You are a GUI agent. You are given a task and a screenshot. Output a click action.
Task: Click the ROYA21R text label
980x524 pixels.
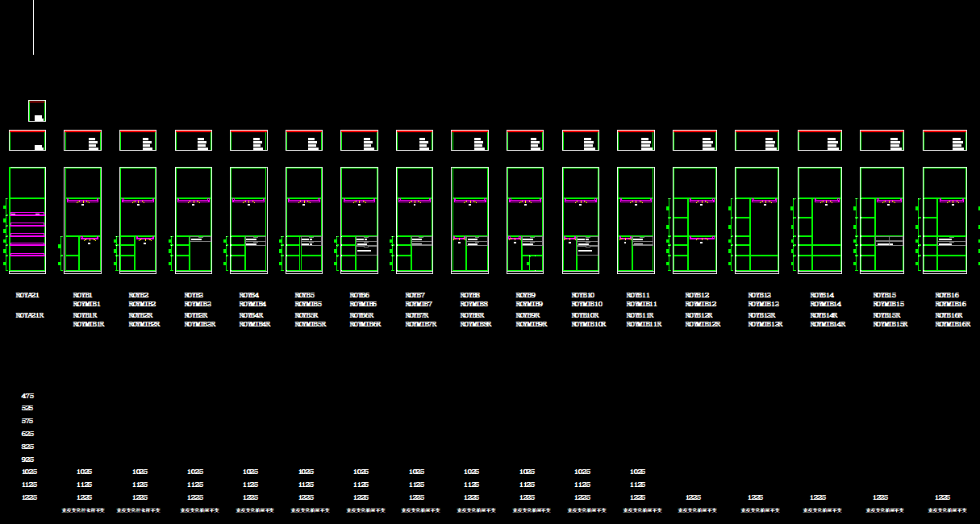click(x=29, y=316)
